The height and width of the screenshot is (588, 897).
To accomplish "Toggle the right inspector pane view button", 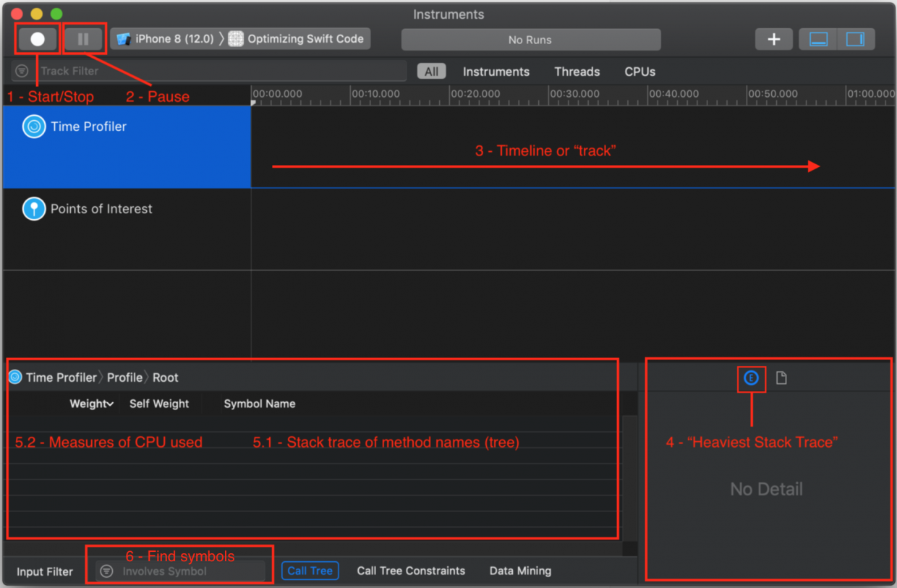I will pyautogui.click(x=855, y=40).
